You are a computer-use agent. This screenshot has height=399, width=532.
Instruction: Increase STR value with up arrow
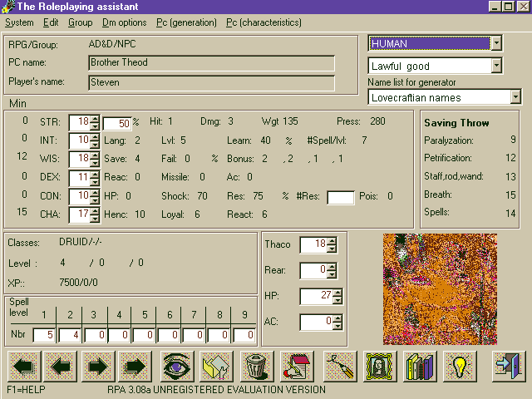tap(95, 119)
